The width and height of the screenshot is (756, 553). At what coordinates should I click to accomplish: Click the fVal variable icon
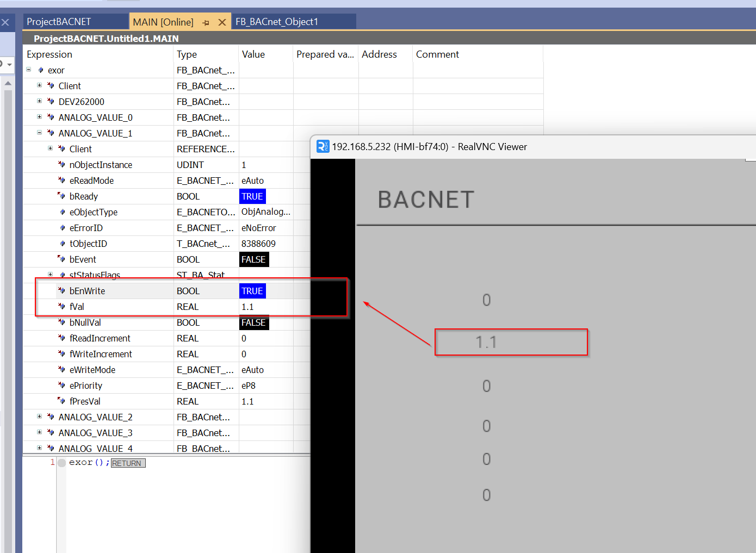61,307
